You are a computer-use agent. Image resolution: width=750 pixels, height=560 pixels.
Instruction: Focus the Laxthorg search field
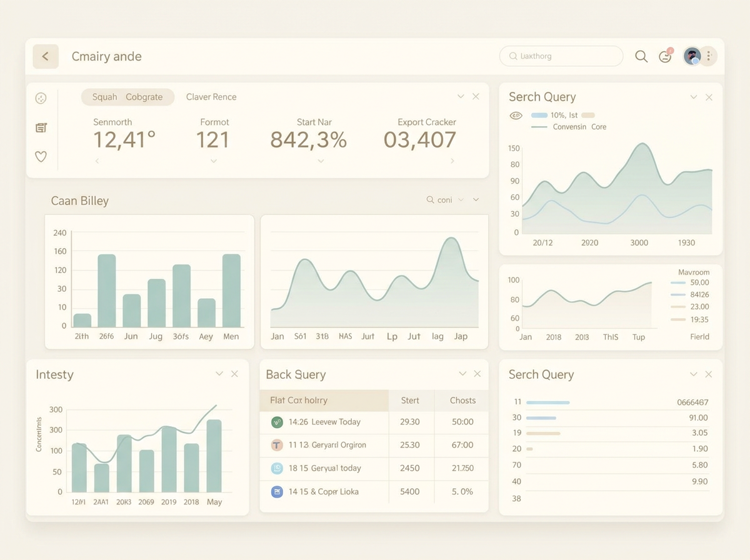tap(561, 56)
